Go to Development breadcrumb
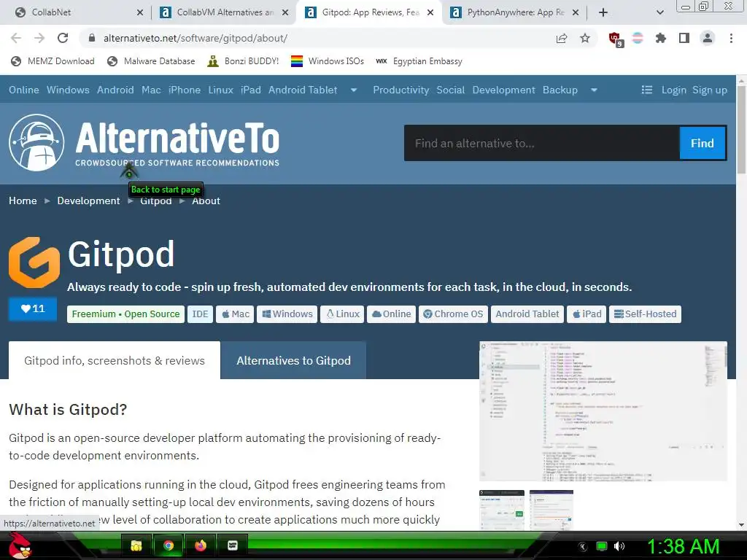Screen dimensions: 747x560 coord(88,201)
